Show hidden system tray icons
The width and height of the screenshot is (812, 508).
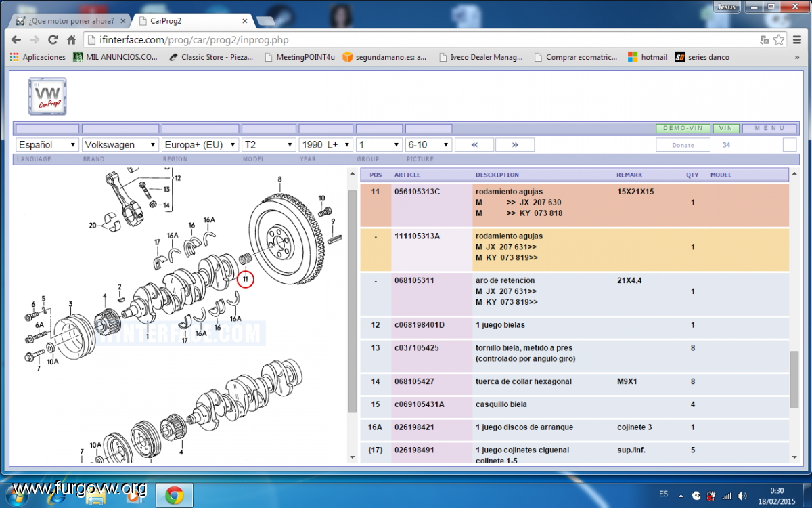(x=681, y=495)
